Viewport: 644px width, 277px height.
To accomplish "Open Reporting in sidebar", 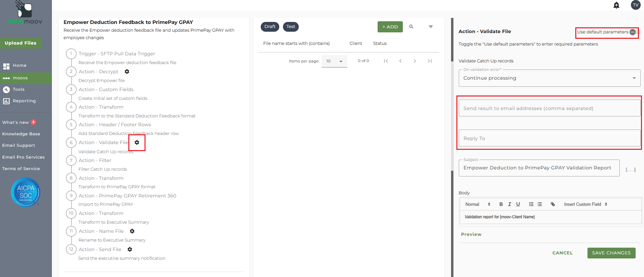I will click(24, 101).
